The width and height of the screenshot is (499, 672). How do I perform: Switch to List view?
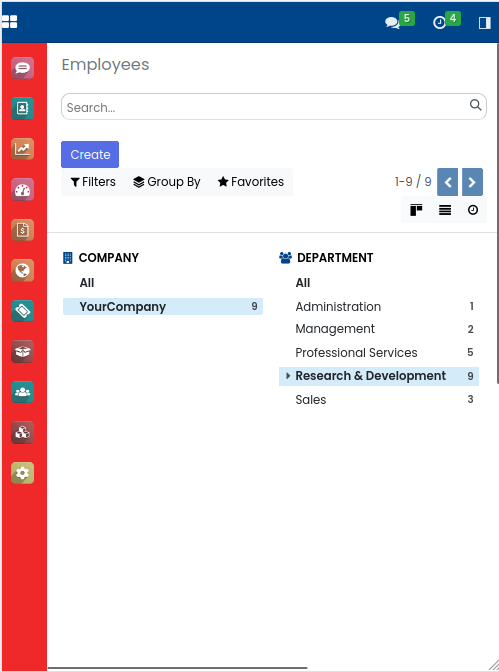445,210
